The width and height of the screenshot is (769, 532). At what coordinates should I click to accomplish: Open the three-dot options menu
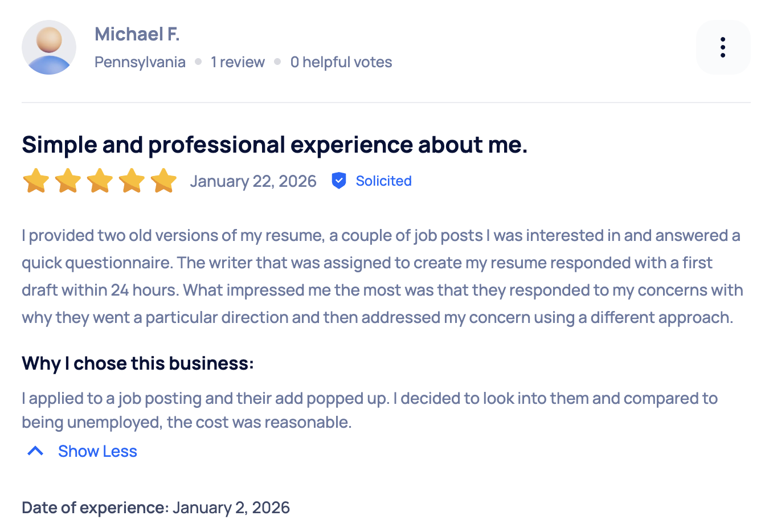pos(723,47)
